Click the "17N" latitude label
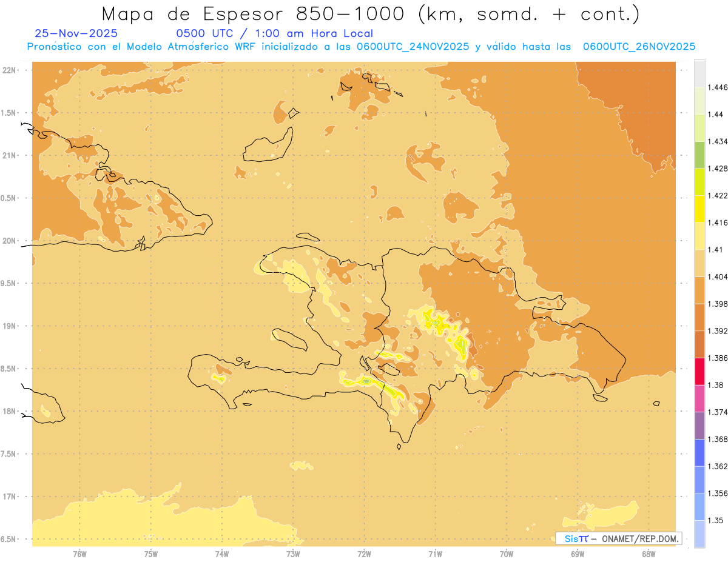 pyautogui.click(x=9, y=497)
